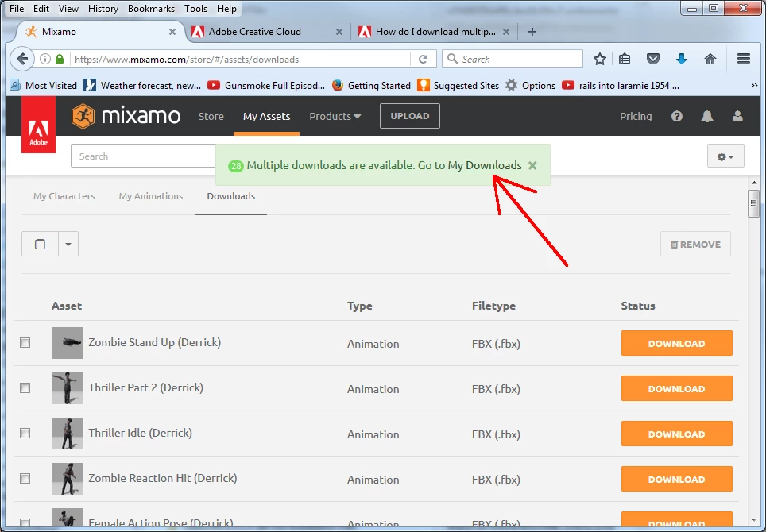Open Gunsmoke Full Episodes bookmark
The width and height of the screenshot is (766, 532).
(266, 86)
